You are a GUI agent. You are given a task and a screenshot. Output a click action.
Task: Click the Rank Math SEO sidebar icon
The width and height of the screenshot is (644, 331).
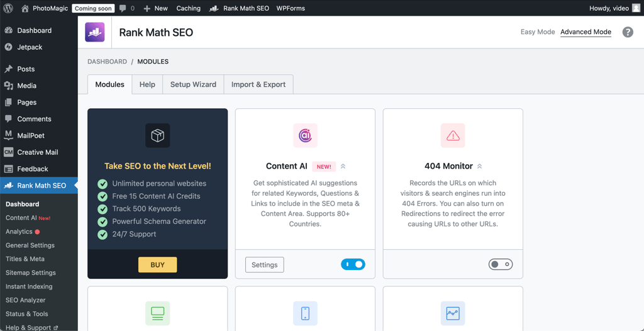8,186
